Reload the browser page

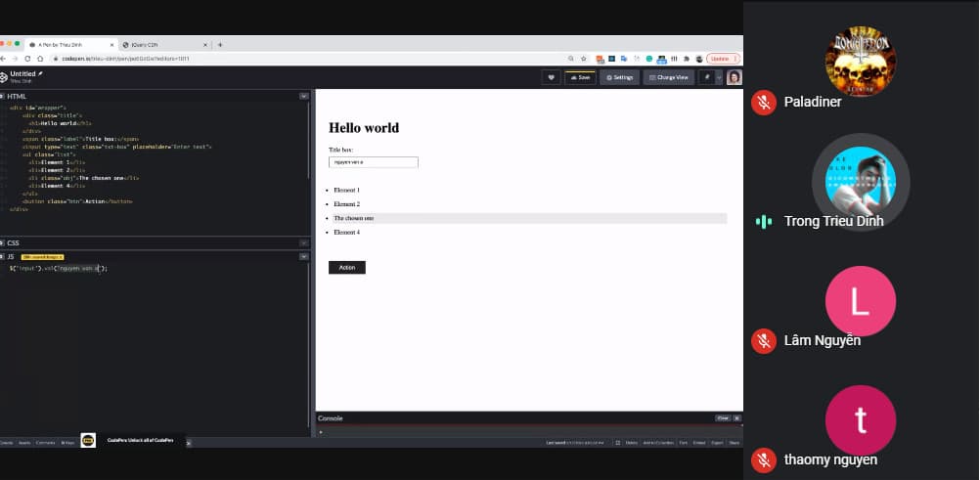[x=27, y=59]
